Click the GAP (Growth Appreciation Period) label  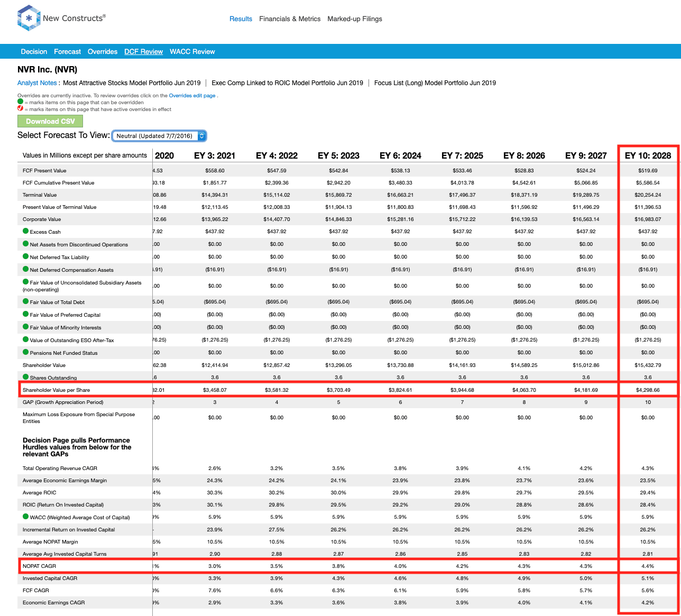click(x=63, y=402)
